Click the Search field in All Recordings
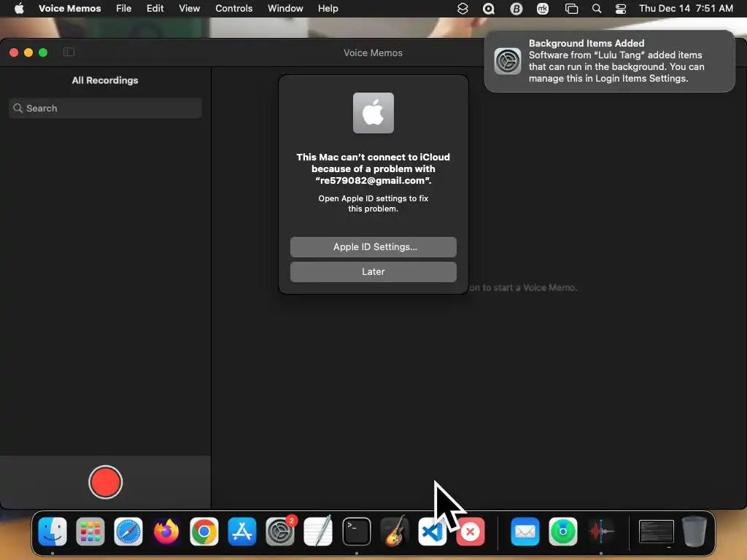Image resolution: width=747 pixels, height=560 pixels. pos(105,108)
